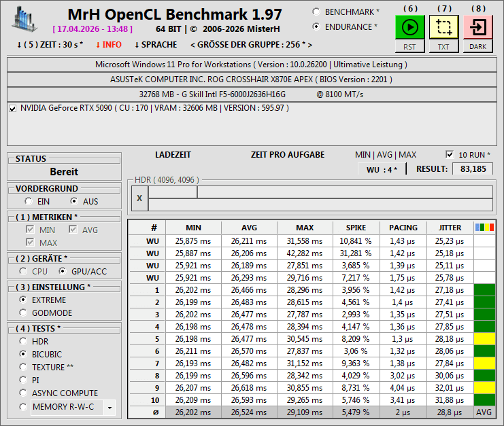Screen dimensions: 504x426
Task: Choose the EXTREME setting
Action: 23,300
